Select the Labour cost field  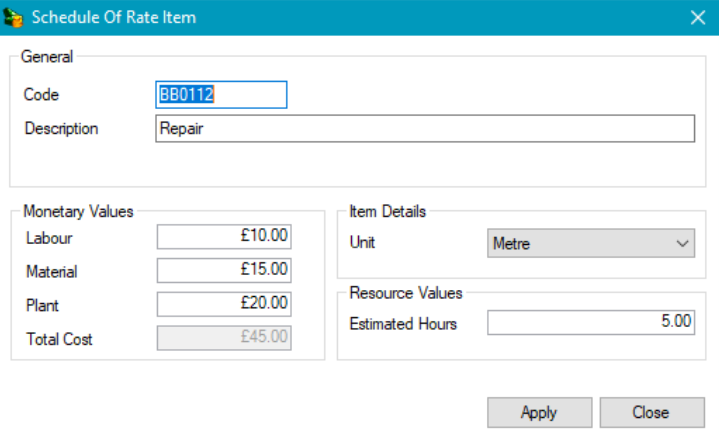coord(224,237)
